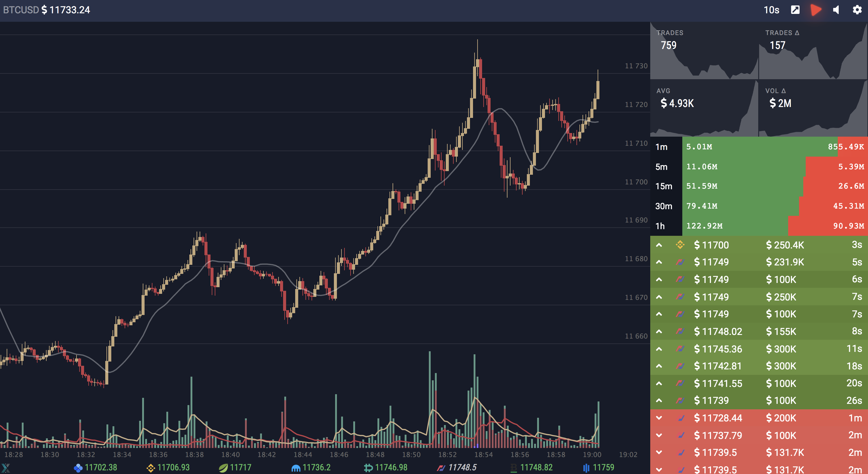Click the Bitfinex leaf icon beside 11717
This screenshot has height=474, width=868.
tap(223, 468)
